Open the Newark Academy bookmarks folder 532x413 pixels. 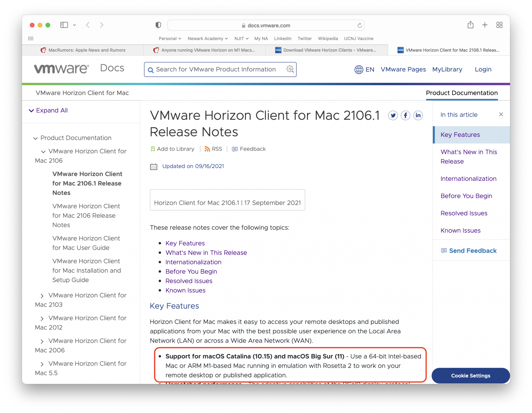208,38
